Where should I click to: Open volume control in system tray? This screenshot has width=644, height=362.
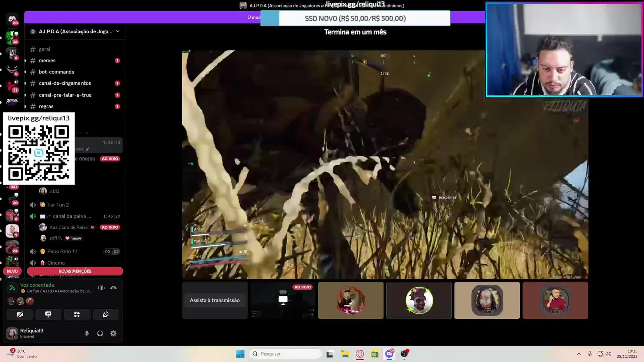point(608,354)
